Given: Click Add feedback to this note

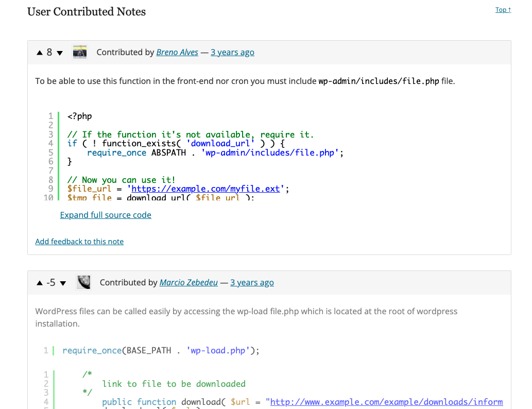Looking at the screenshot, I should 79,241.
